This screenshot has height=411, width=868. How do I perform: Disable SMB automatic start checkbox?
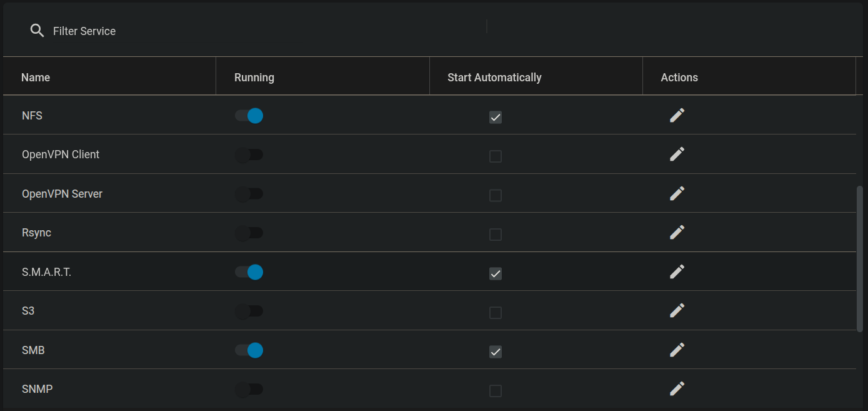496,352
